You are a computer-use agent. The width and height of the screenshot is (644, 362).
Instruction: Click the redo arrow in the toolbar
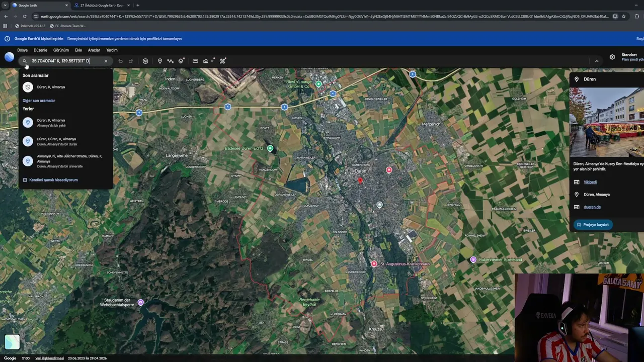point(131,61)
